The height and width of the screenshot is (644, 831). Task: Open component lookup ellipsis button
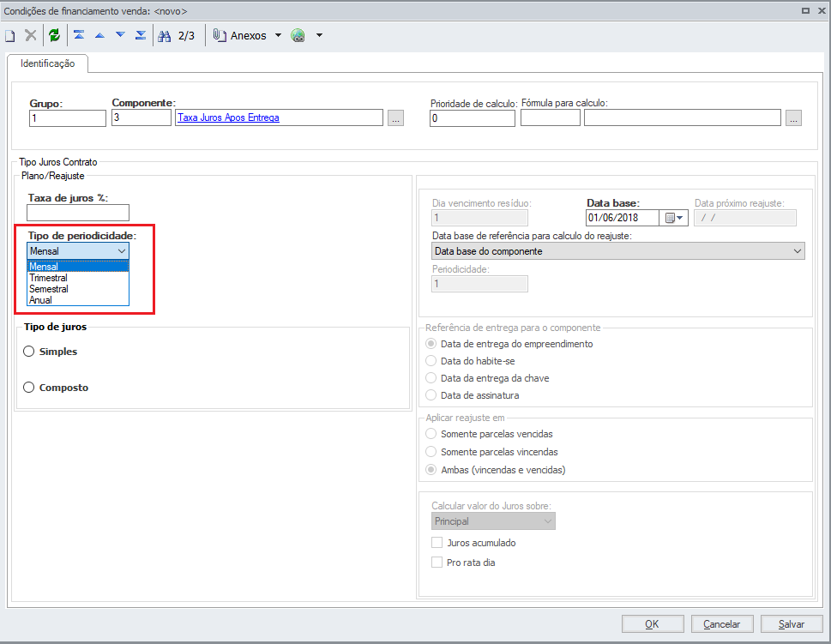395,117
